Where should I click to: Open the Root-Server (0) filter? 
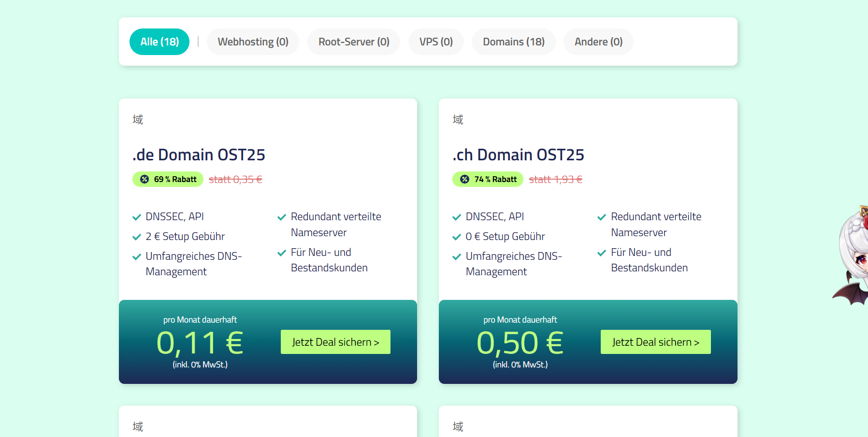354,42
